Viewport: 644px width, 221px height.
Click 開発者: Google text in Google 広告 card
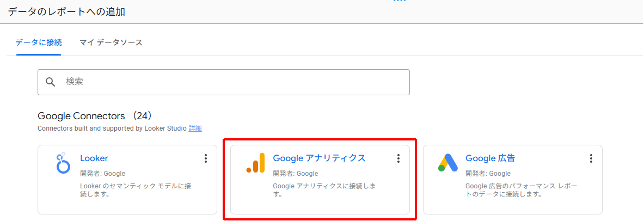click(488, 173)
